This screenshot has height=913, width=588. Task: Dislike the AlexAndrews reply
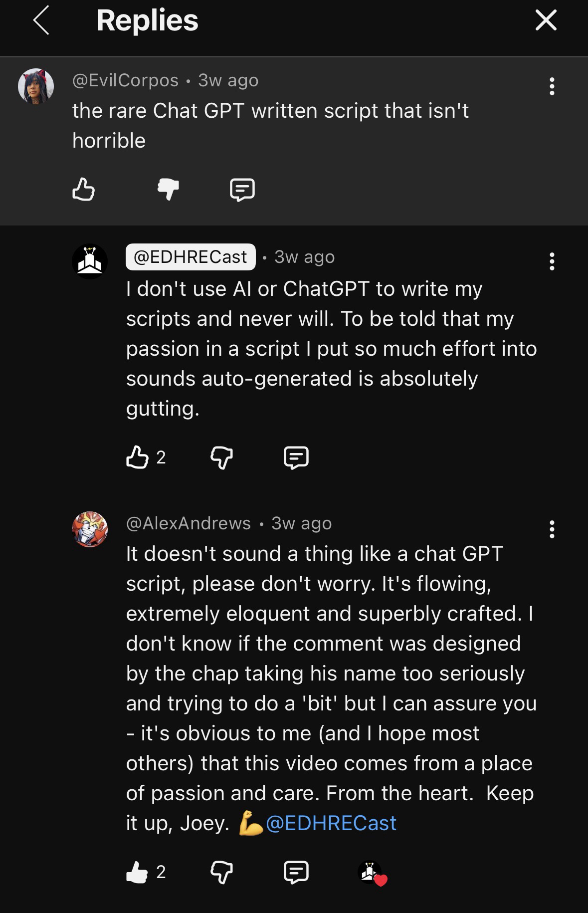(x=222, y=872)
